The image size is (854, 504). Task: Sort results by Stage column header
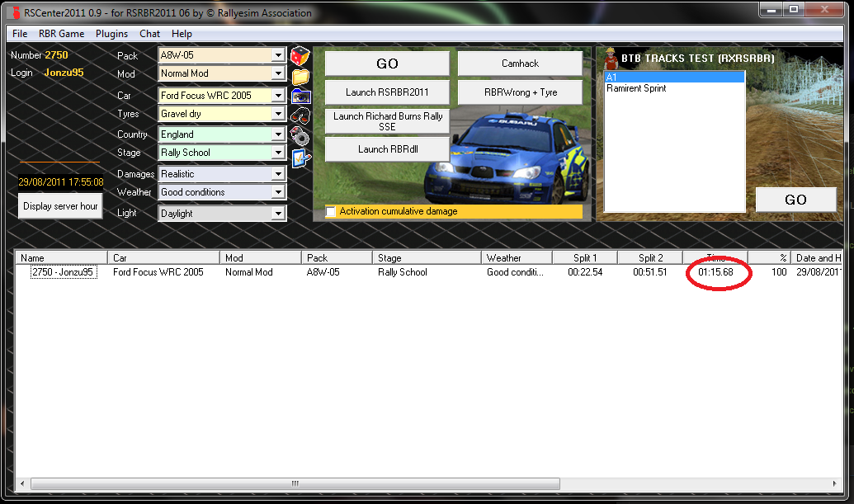tap(427, 258)
